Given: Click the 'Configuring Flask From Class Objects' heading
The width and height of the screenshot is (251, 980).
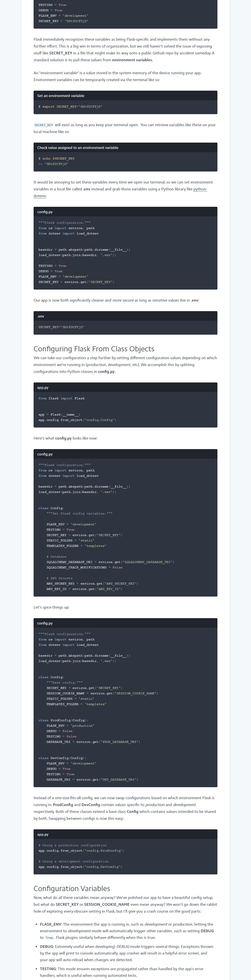Looking at the screenshot, I should point(94,348).
